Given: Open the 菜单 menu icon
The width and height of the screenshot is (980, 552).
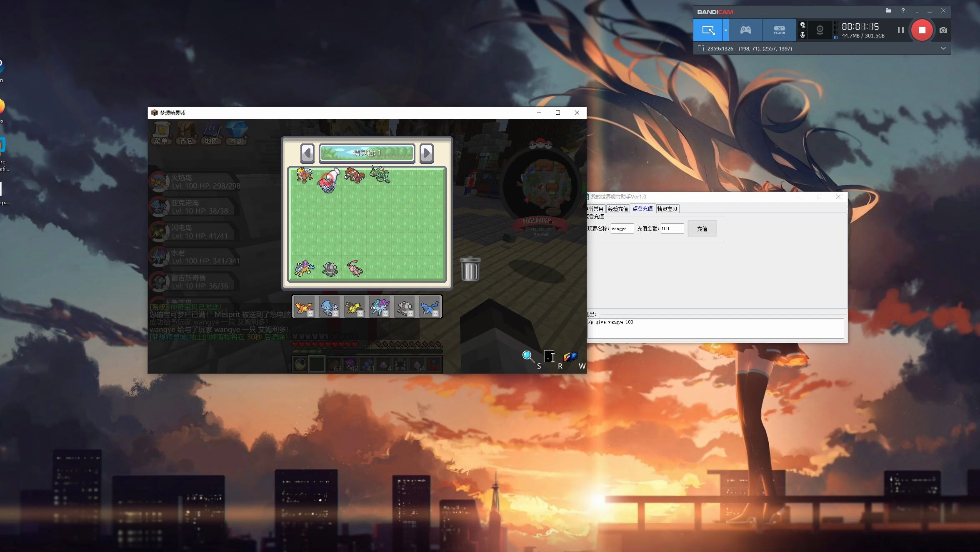Looking at the screenshot, I should 161,133.
